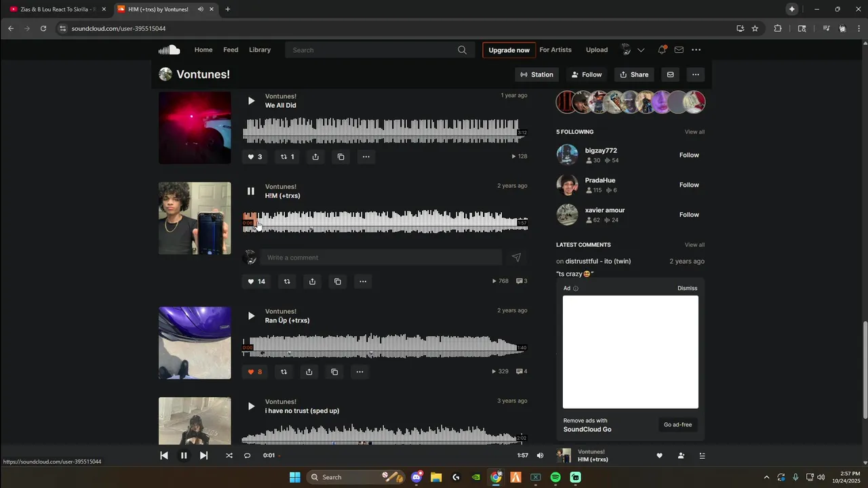Open next up queue icon
Image resolution: width=868 pixels, height=488 pixels.
[x=702, y=455]
